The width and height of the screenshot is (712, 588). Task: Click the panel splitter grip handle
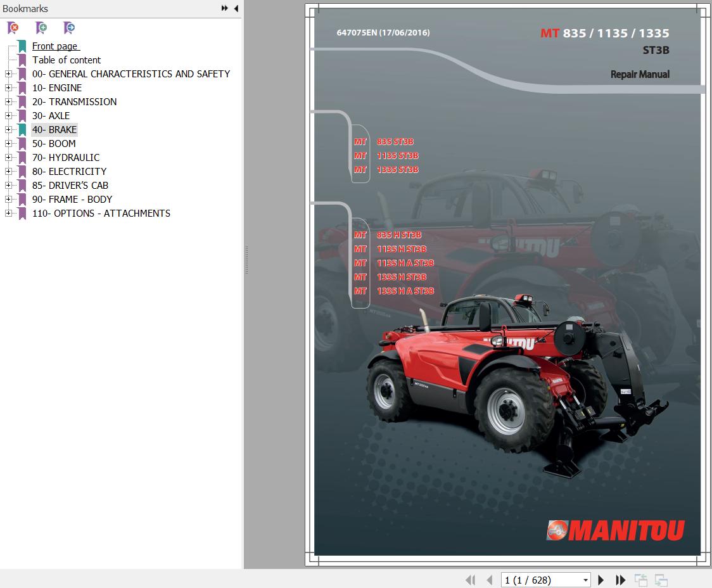click(x=246, y=260)
